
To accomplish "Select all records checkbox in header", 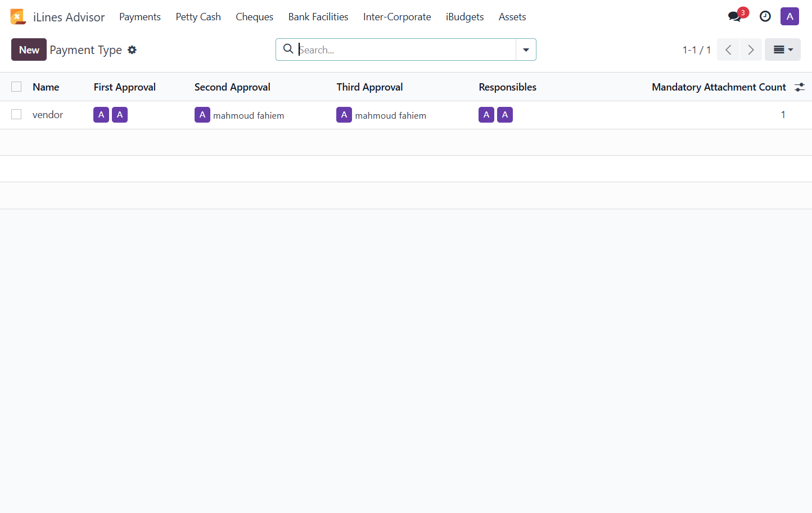I will 16,87.
